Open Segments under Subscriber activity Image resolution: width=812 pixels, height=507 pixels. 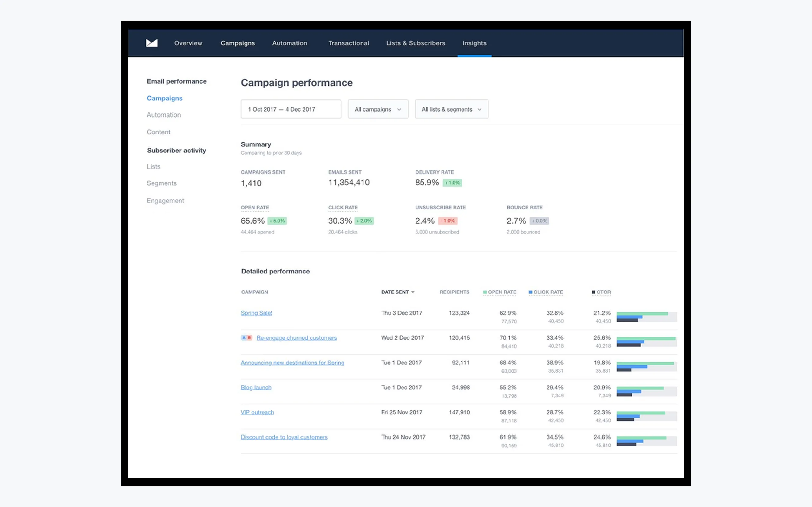click(161, 183)
